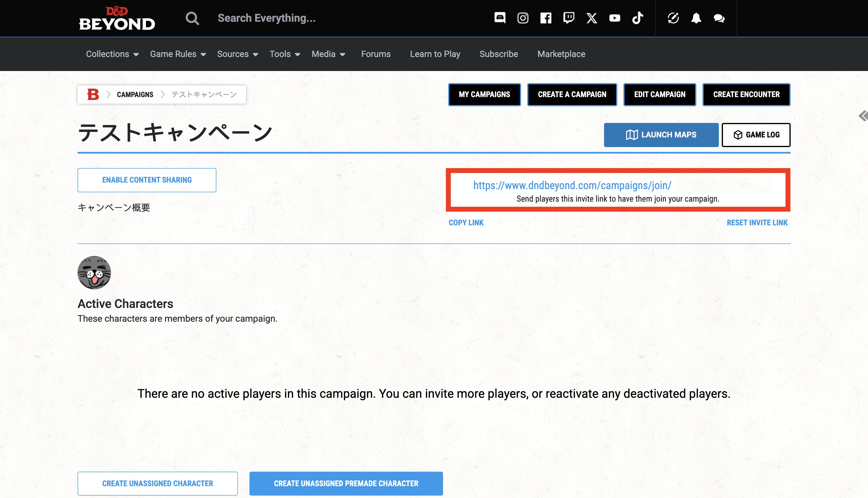Click "These characters are members" text
Screen dimensions: 868x498
coord(177,318)
